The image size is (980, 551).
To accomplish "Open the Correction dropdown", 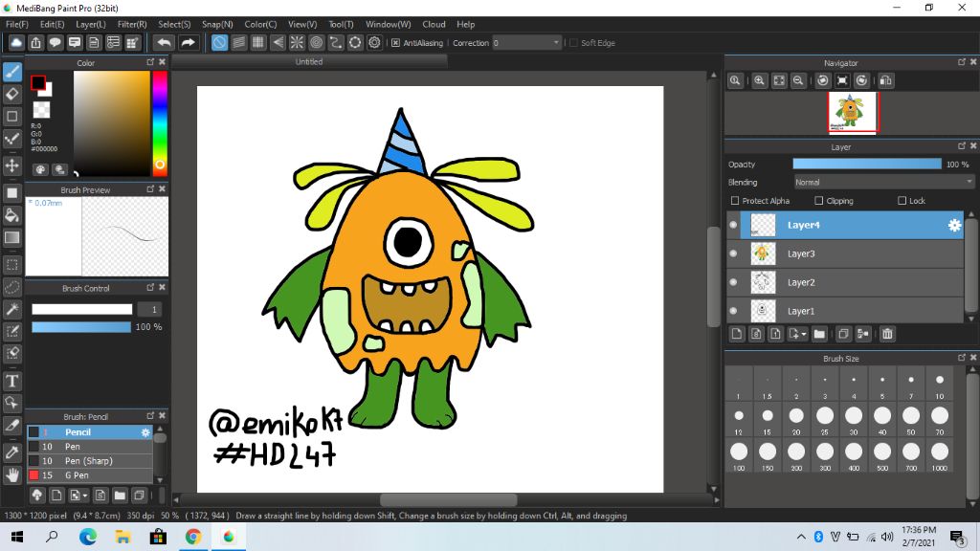I will coord(526,42).
